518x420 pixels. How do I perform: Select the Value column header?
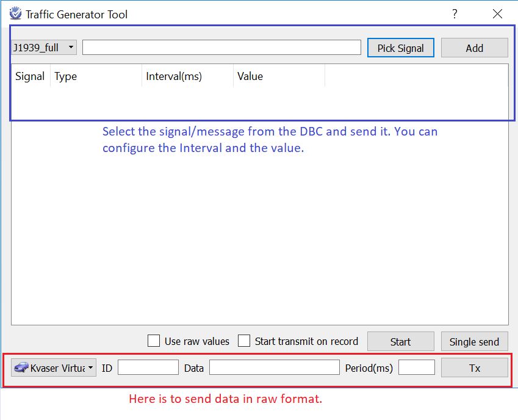pos(279,76)
